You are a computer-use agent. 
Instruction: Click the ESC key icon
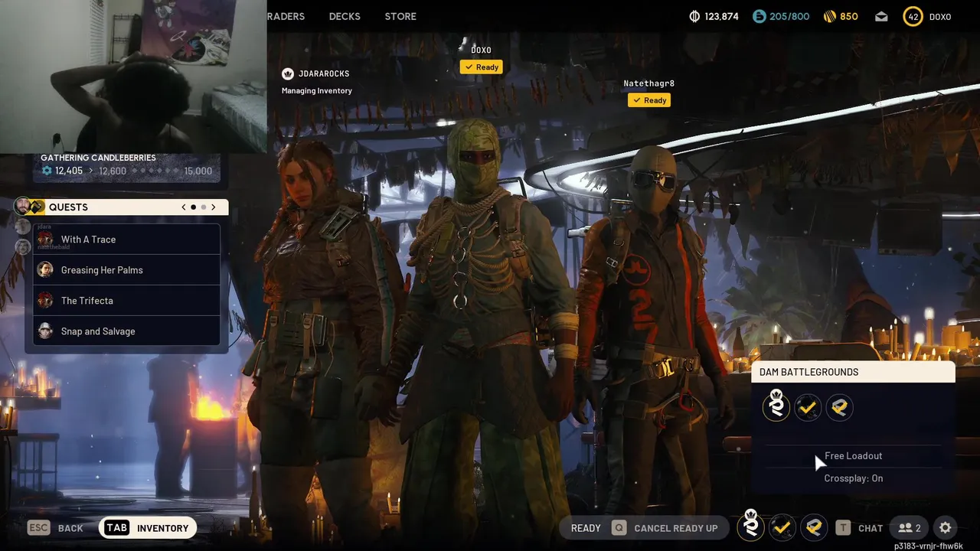point(38,528)
